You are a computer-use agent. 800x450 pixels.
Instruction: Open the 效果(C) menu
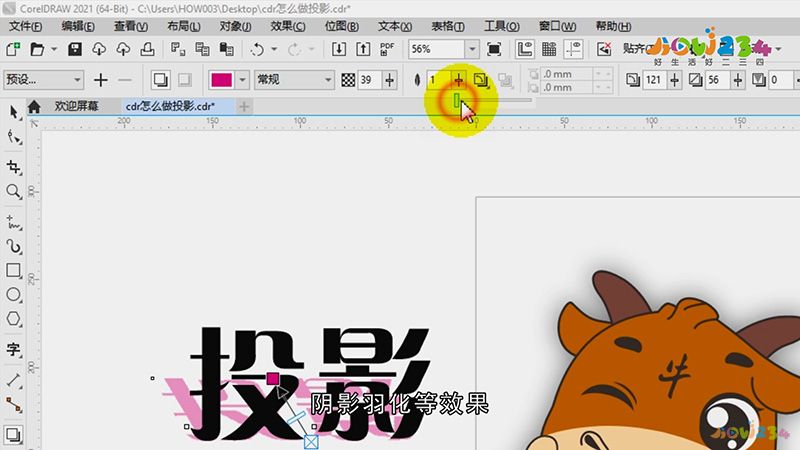pyautogui.click(x=288, y=26)
